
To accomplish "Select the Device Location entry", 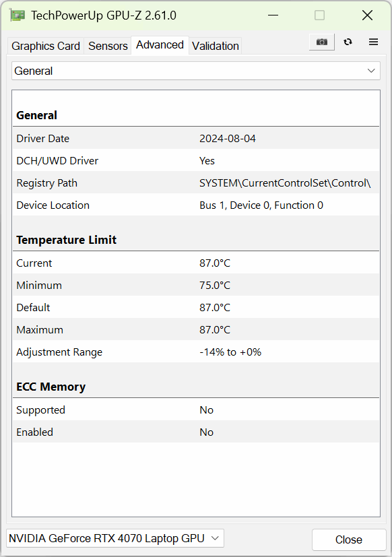I will (x=196, y=205).
